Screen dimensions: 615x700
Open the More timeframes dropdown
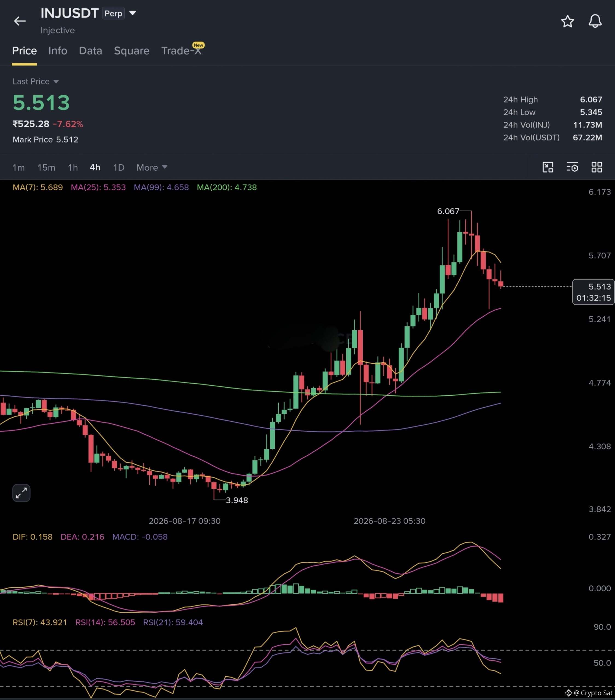pos(152,167)
